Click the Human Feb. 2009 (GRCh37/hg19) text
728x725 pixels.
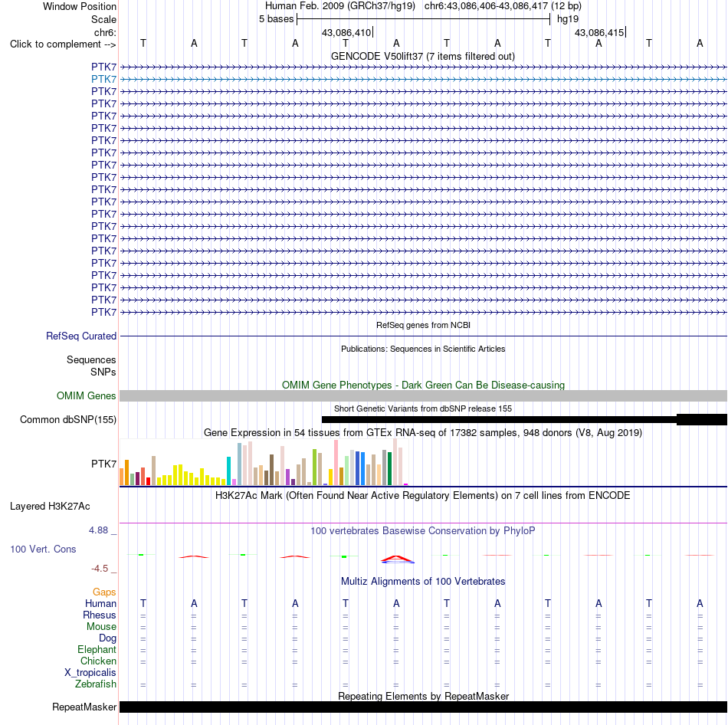339,6
